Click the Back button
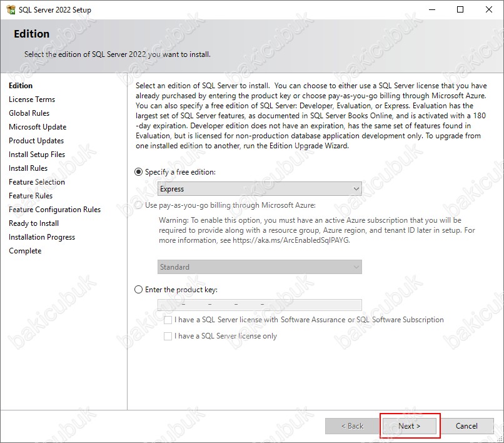 352,426
